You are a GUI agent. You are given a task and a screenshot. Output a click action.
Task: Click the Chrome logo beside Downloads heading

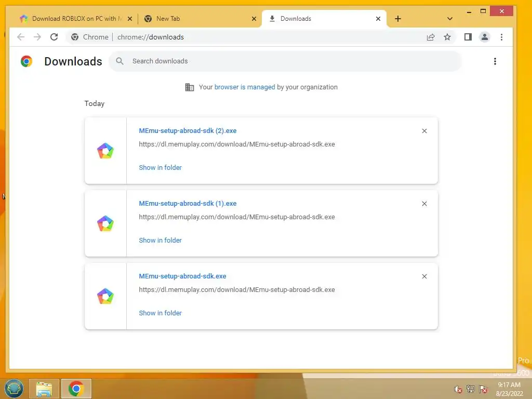26,61
